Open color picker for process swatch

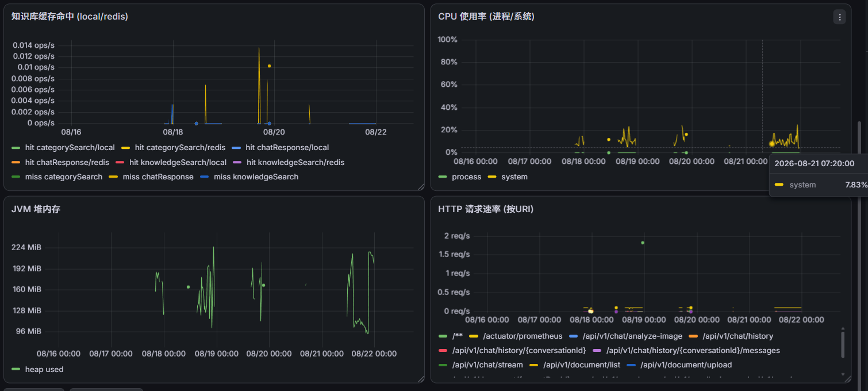coord(443,177)
